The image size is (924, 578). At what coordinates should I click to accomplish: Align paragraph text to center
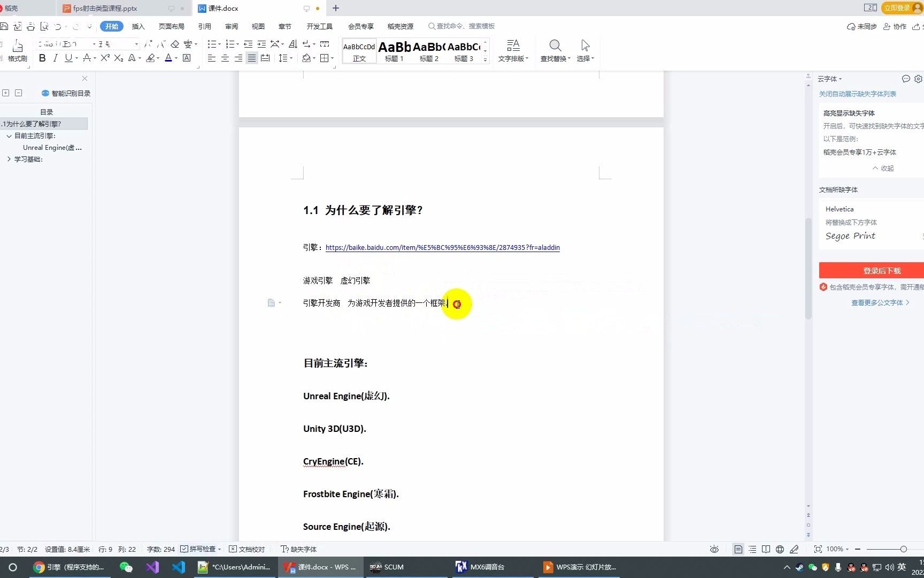(225, 58)
